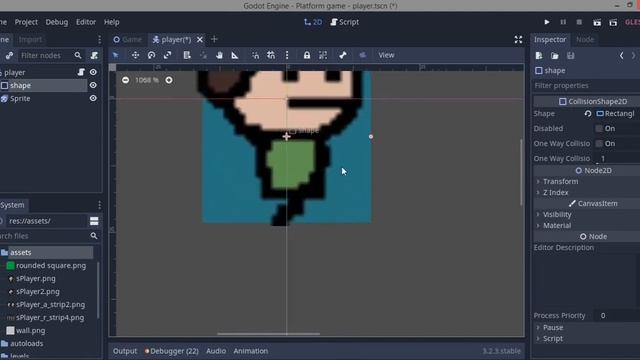640x360 pixels.
Task: Toggle visibility of the Sprite node
Action: pos(93,98)
